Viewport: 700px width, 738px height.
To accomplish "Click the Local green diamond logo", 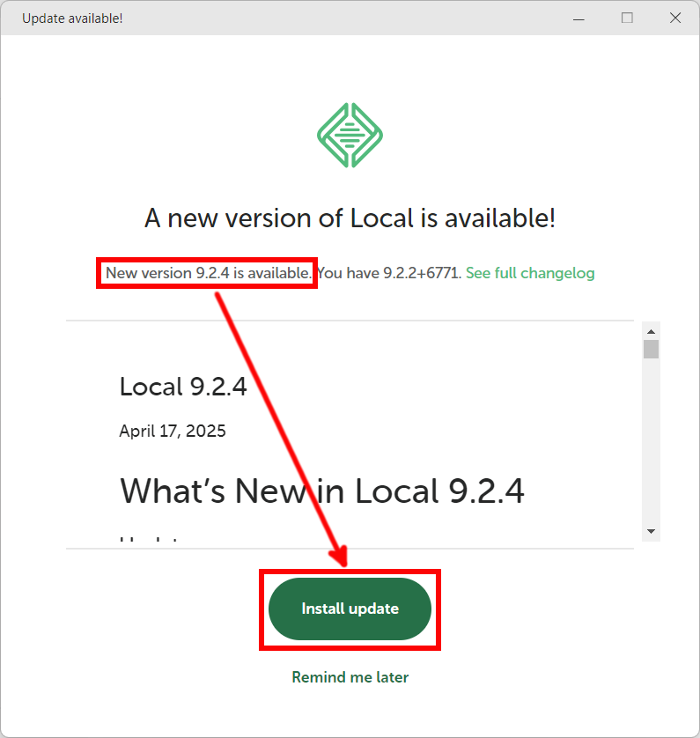I will point(350,135).
